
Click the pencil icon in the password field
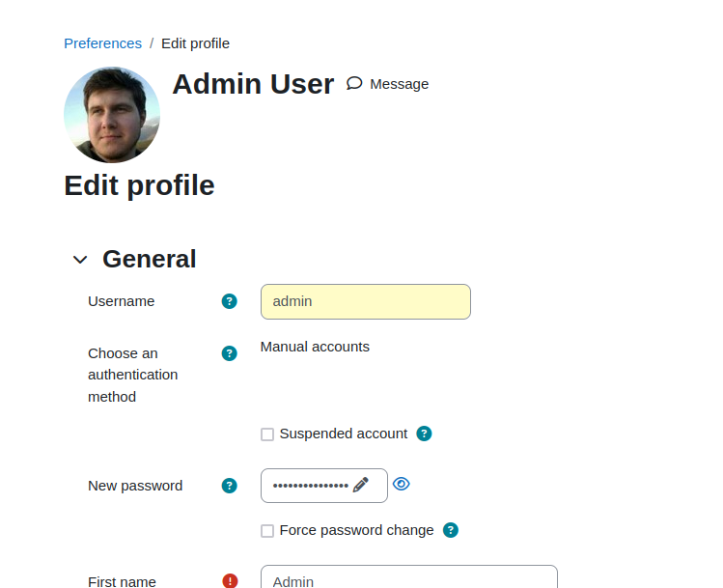click(361, 485)
